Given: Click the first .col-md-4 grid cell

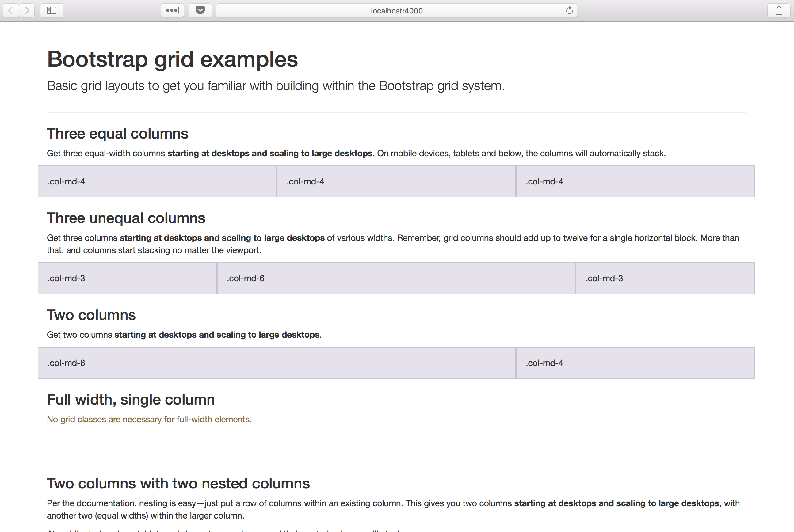Looking at the screenshot, I should (x=157, y=181).
